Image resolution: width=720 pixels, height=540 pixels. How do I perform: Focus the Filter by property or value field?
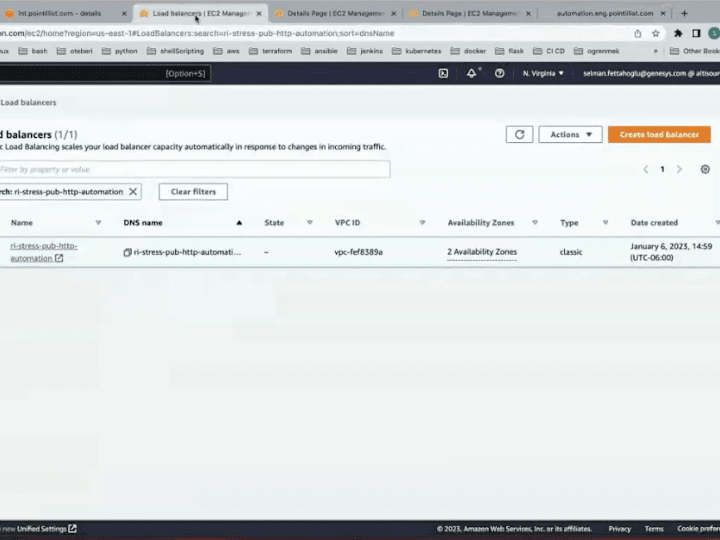pos(195,169)
